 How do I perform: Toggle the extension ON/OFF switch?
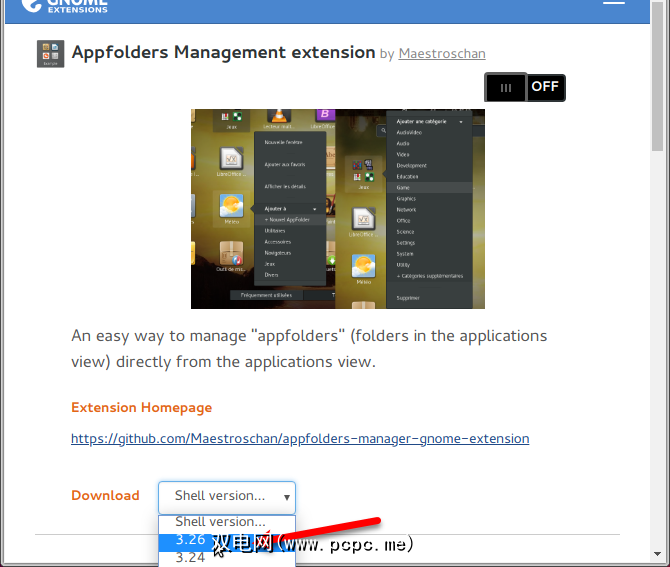(525, 87)
